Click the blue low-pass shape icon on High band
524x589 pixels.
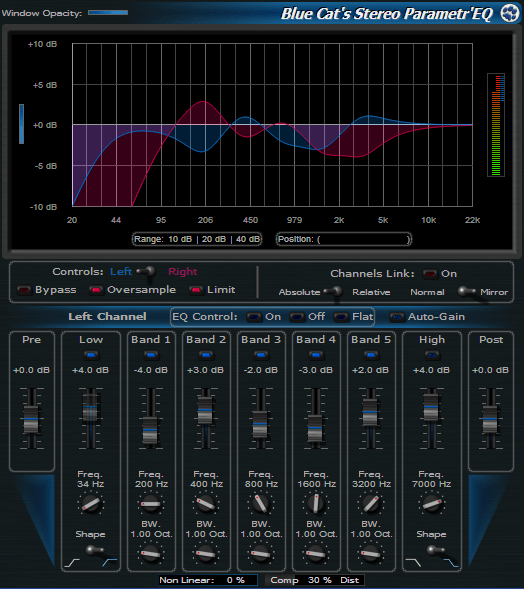click(451, 563)
